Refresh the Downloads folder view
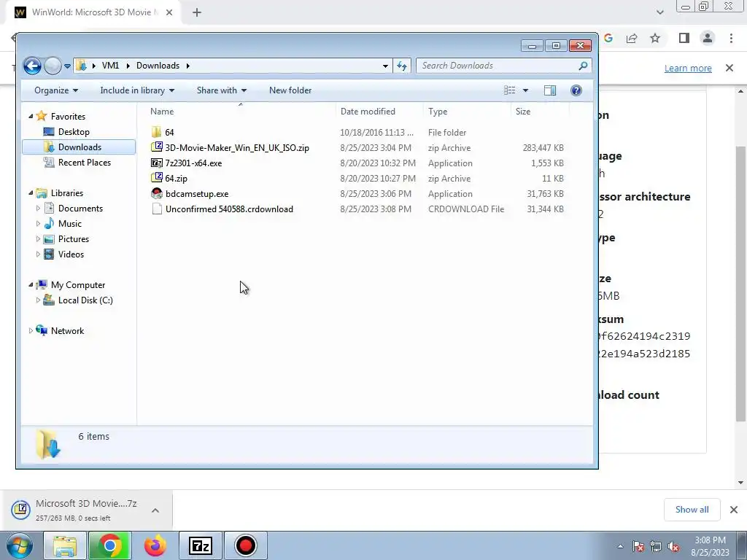 [x=402, y=66]
